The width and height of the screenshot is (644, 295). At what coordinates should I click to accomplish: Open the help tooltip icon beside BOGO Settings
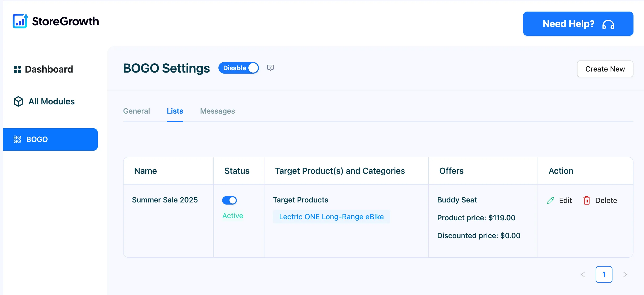click(270, 68)
